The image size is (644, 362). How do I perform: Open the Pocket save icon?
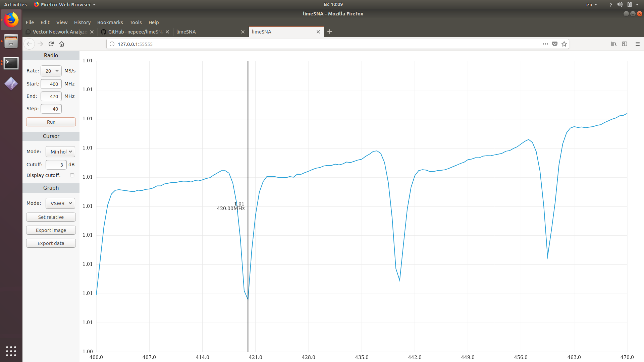coord(555,44)
